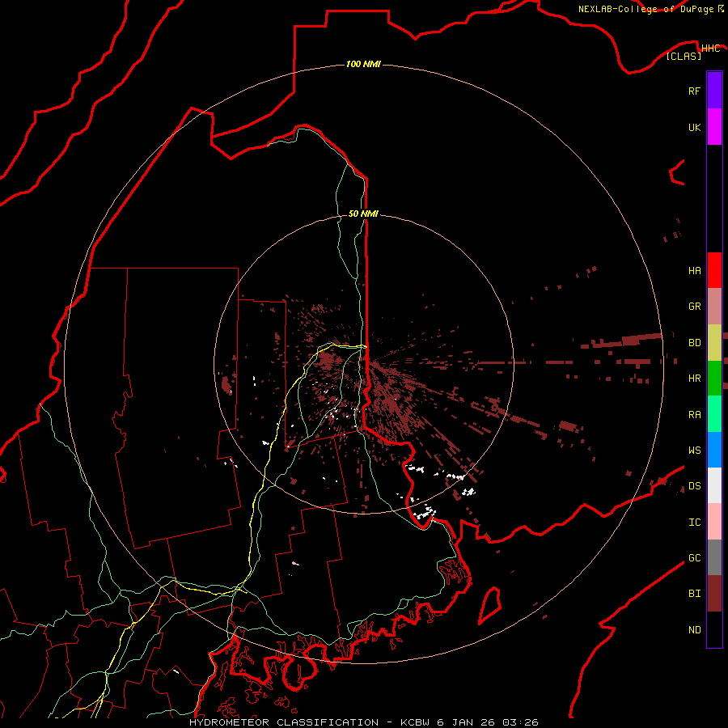The width and height of the screenshot is (728, 728).
Task: Click the BI legend label
Action: (694, 594)
